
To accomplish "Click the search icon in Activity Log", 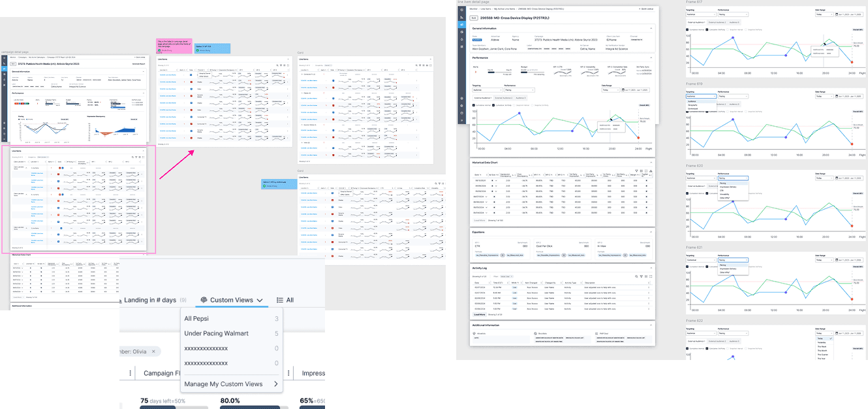I will click(x=636, y=276).
